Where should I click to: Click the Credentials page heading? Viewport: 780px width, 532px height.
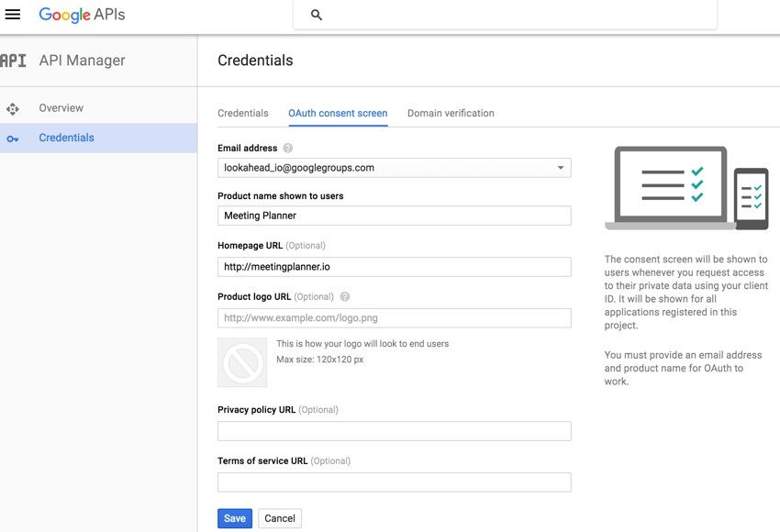(x=255, y=61)
